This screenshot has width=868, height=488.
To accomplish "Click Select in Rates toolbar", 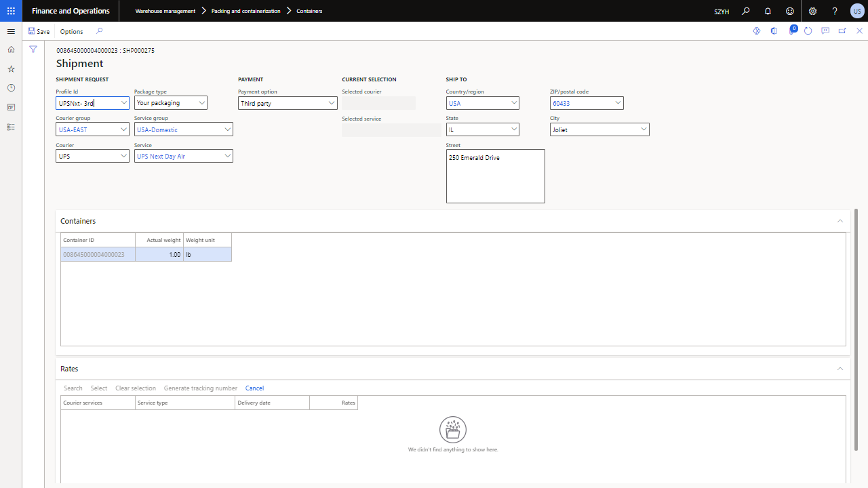I will [99, 388].
